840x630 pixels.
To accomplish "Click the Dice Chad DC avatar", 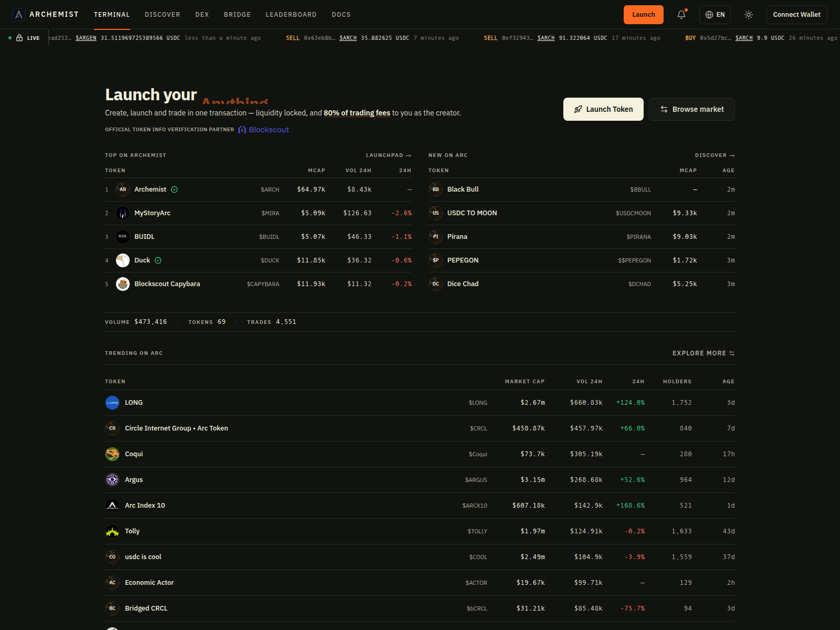I will point(436,284).
